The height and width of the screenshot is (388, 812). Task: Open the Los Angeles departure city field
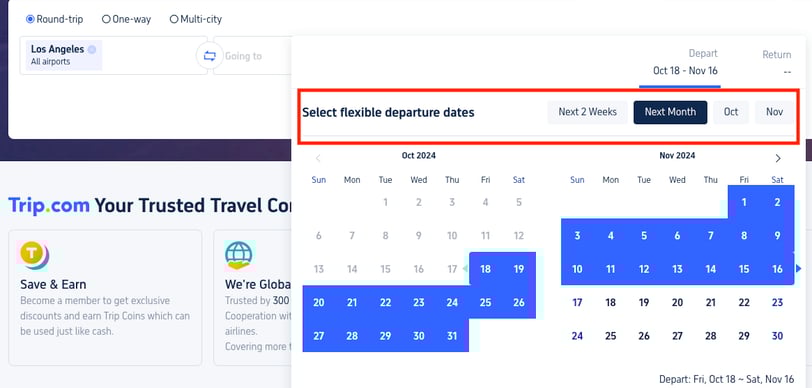tap(113, 55)
